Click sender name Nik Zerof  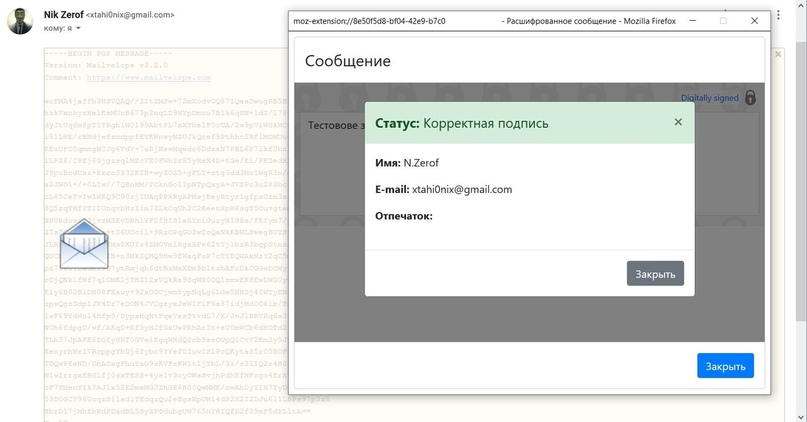63,15
